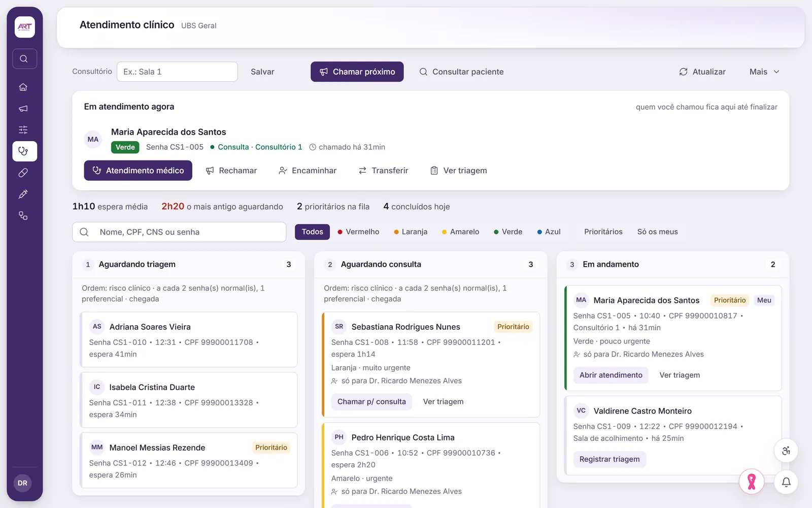Go to the home icon in sidebar
Image resolution: width=812 pixels, height=508 pixels.
click(23, 87)
